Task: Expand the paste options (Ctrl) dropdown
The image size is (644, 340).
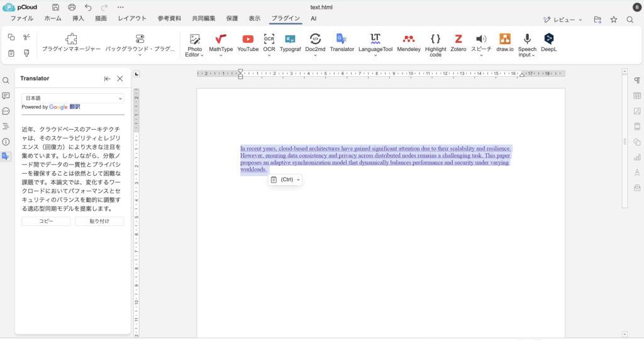Action: (x=286, y=180)
